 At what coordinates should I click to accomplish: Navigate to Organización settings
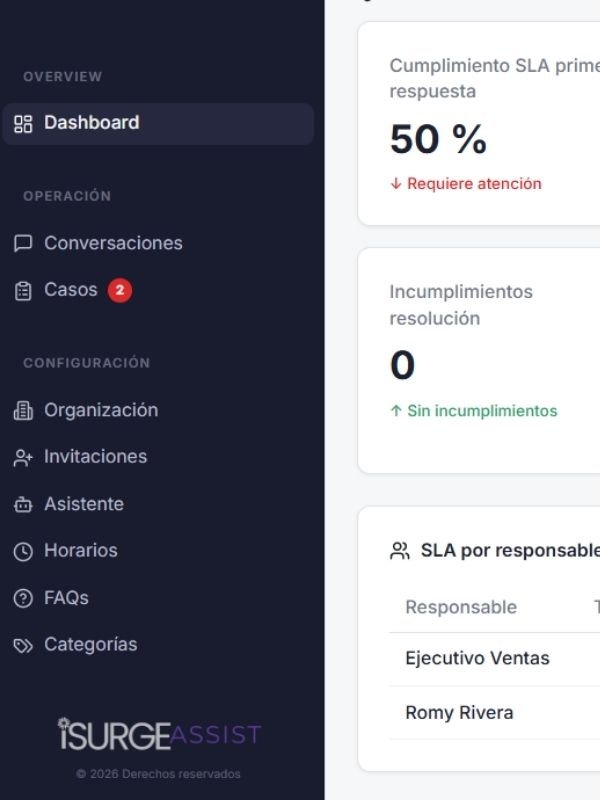[x=101, y=410]
